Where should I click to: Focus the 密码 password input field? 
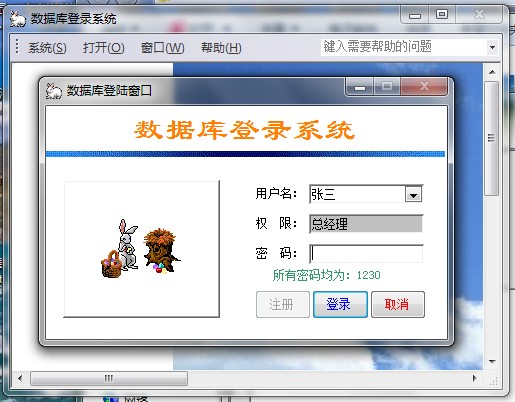366,254
